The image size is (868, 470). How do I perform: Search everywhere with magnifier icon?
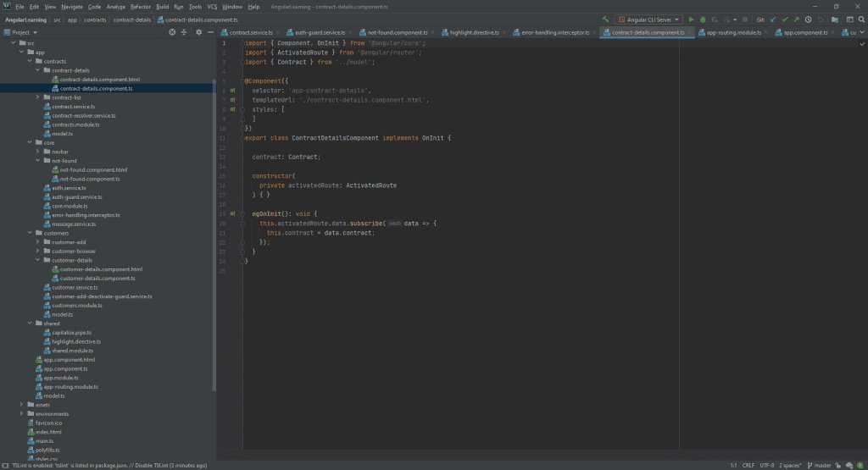coord(861,19)
